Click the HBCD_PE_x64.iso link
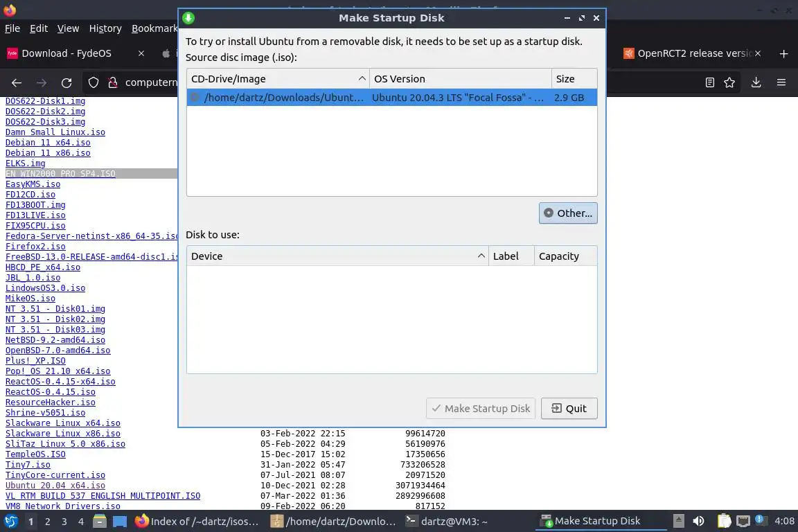 [x=43, y=267]
